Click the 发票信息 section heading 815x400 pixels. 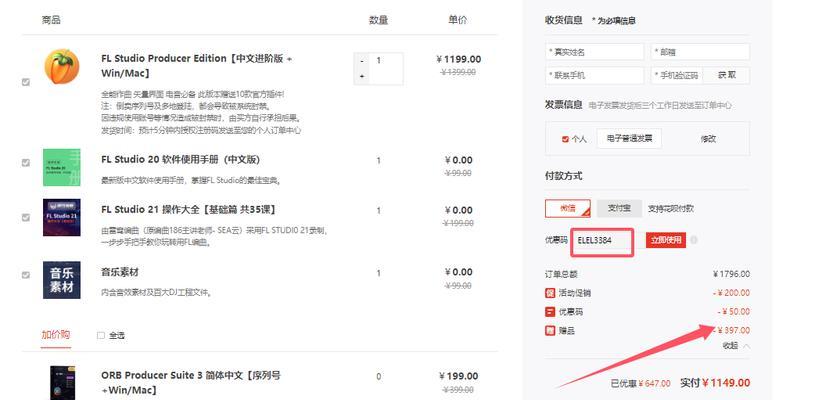pyautogui.click(x=563, y=105)
